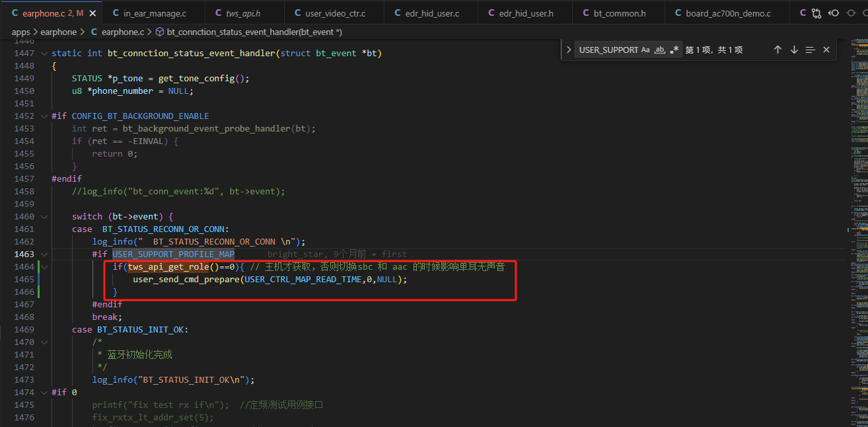Click the apps breadcrumb segment
This screenshot has height=427, width=868.
[x=21, y=32]
